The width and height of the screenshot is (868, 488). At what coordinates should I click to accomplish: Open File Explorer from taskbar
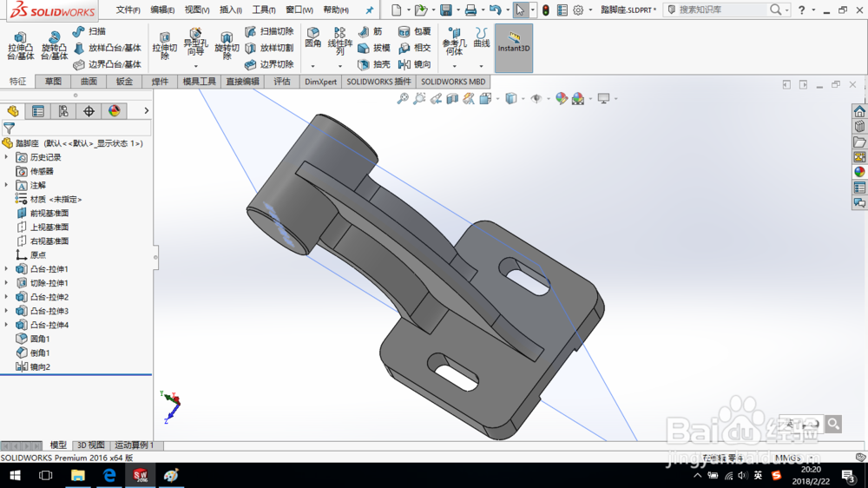(77, 475)
